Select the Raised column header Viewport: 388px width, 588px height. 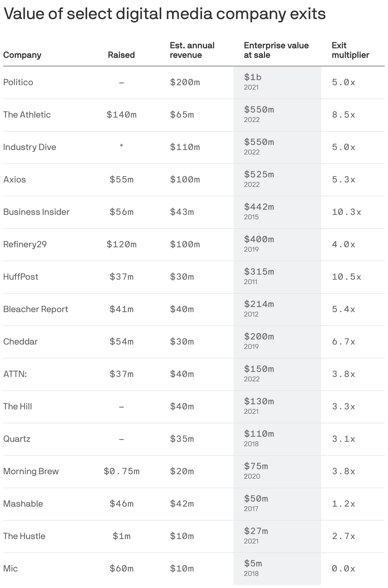coord(121,55)
